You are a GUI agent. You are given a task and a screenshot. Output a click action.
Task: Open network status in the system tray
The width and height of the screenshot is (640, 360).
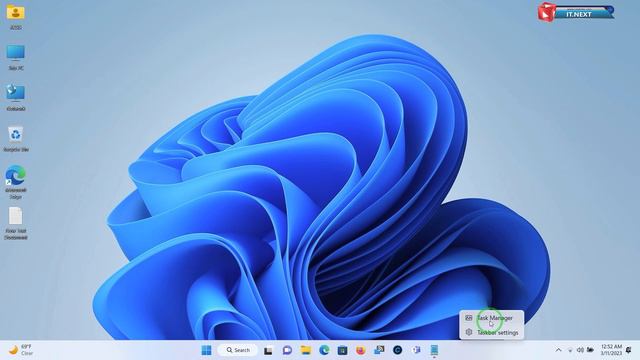(x=570, y=350)
